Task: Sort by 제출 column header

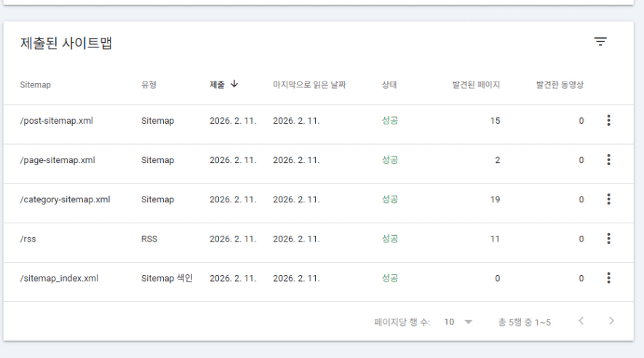Action: click(224, 84)
